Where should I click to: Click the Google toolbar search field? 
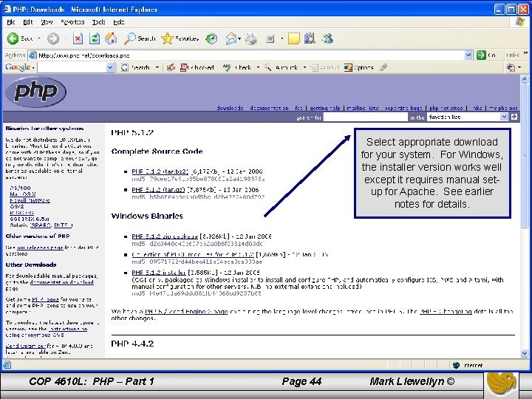click(x=72, y=67)
